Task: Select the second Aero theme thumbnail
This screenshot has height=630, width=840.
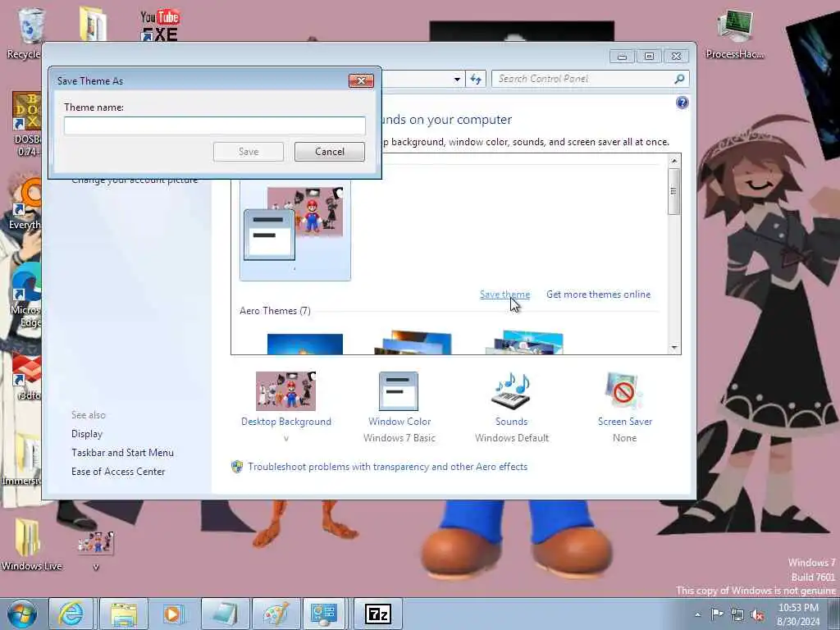Action: click(413, 343)
